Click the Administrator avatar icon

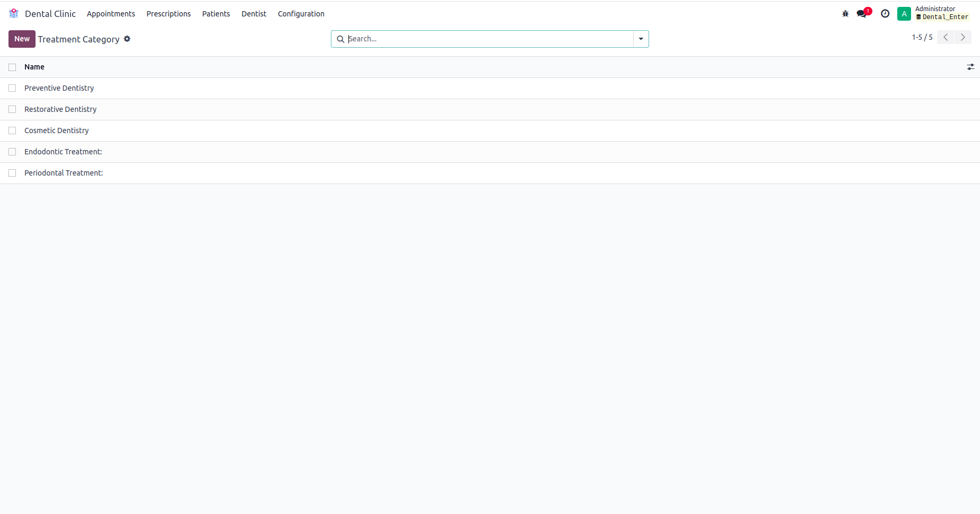tap(904, 14)
